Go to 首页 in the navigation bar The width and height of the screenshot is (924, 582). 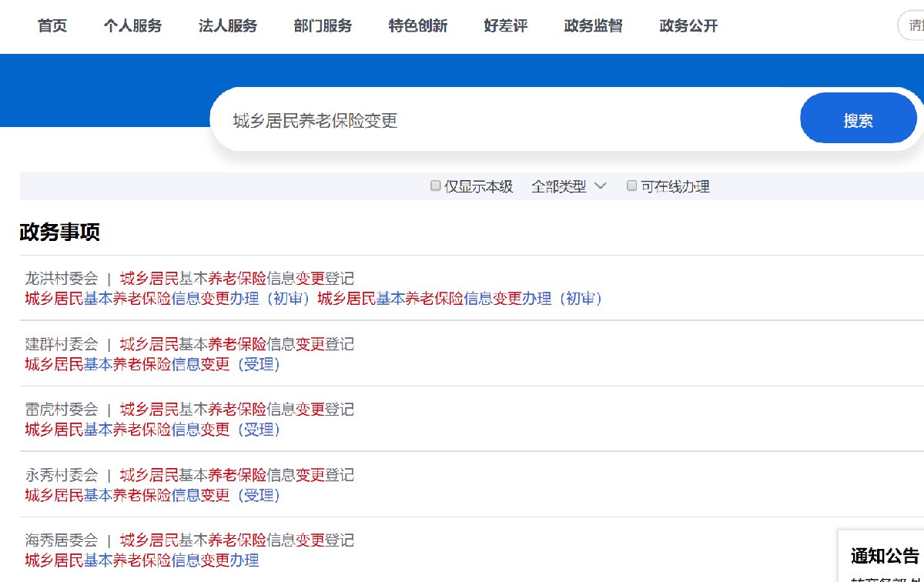pyautogui.click(x=52, y=26)
